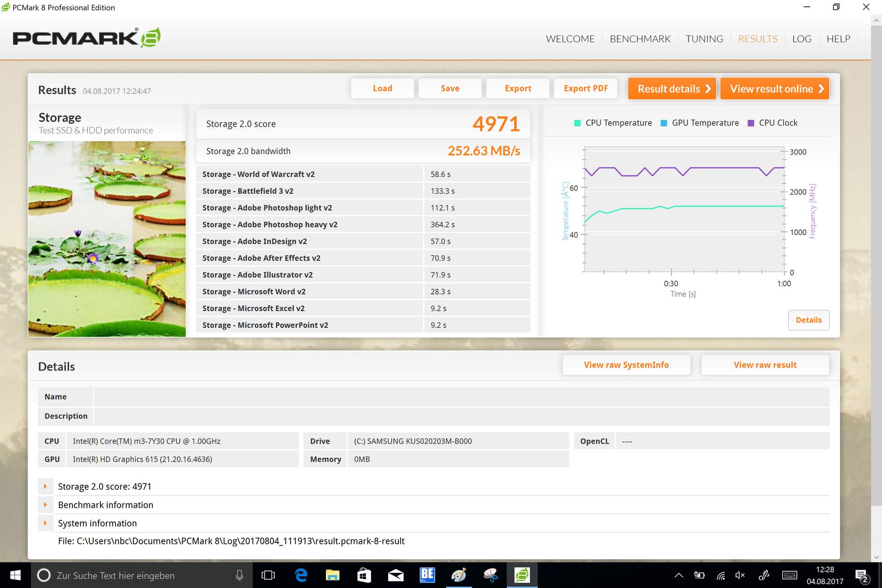Open Microsoft Store from taskbar
Screen dimensions: 882x588
tap(364, 575)
